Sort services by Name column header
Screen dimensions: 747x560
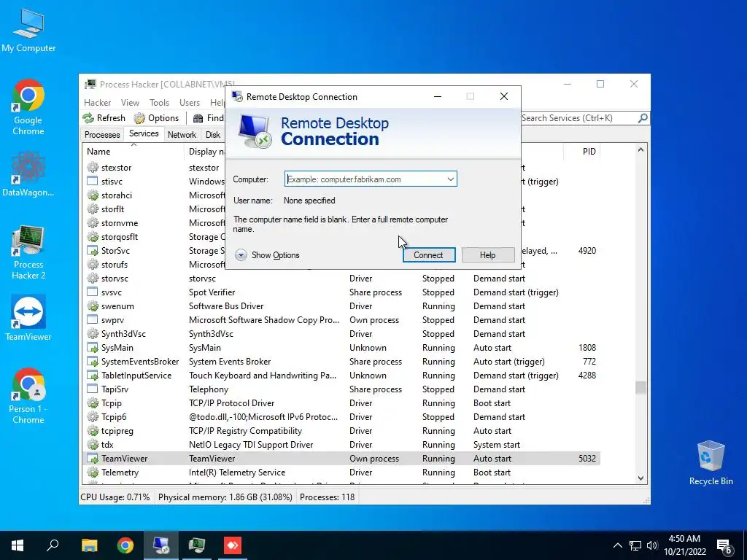click(133, 152)
